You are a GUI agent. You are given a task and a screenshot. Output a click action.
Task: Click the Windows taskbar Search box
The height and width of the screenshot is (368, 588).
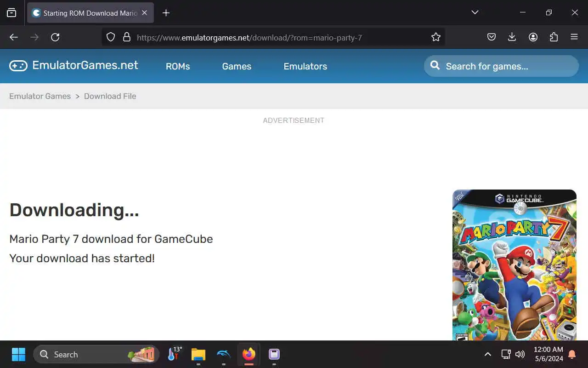click(x=96, y=354)
